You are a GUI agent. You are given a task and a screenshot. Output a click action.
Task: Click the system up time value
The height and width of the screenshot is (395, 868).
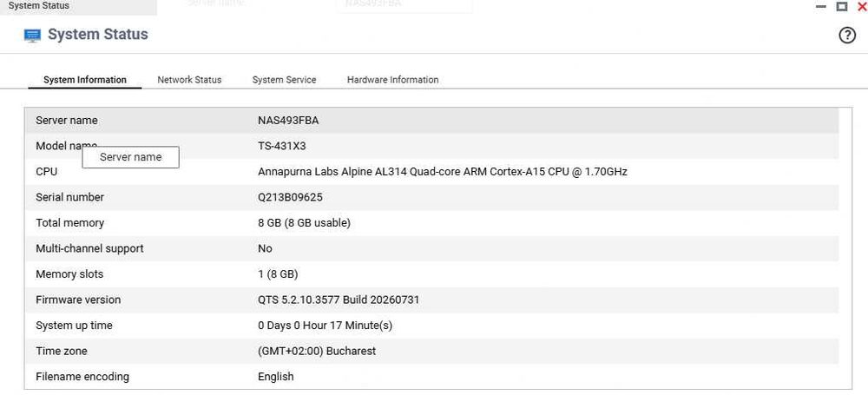(x=325, y=326)
